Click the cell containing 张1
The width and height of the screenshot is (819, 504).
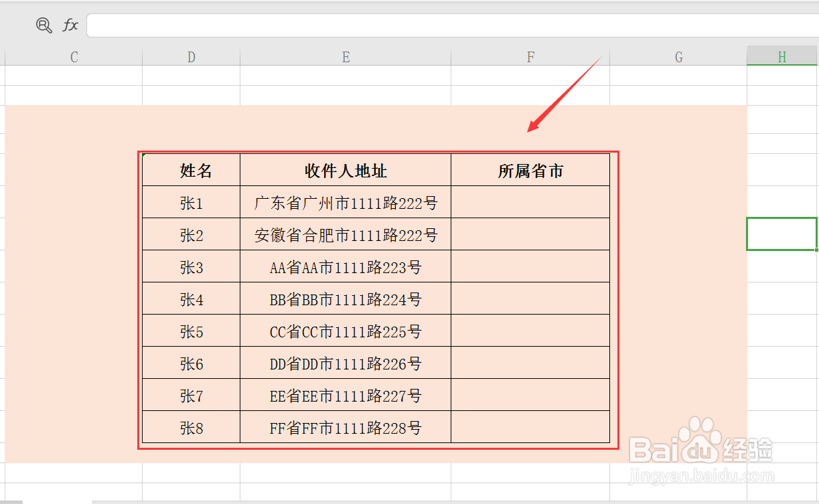(191, 202)
